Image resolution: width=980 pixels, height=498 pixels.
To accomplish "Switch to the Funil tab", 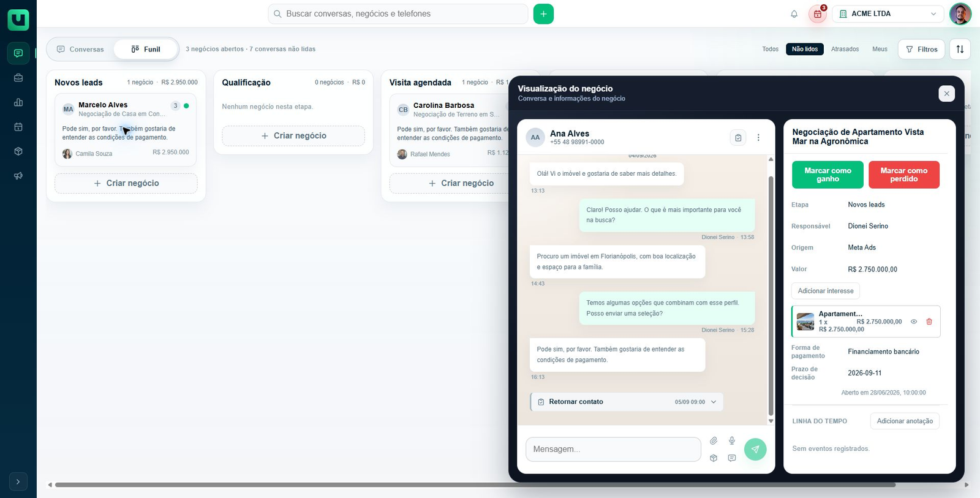I will tap(146, 49).
